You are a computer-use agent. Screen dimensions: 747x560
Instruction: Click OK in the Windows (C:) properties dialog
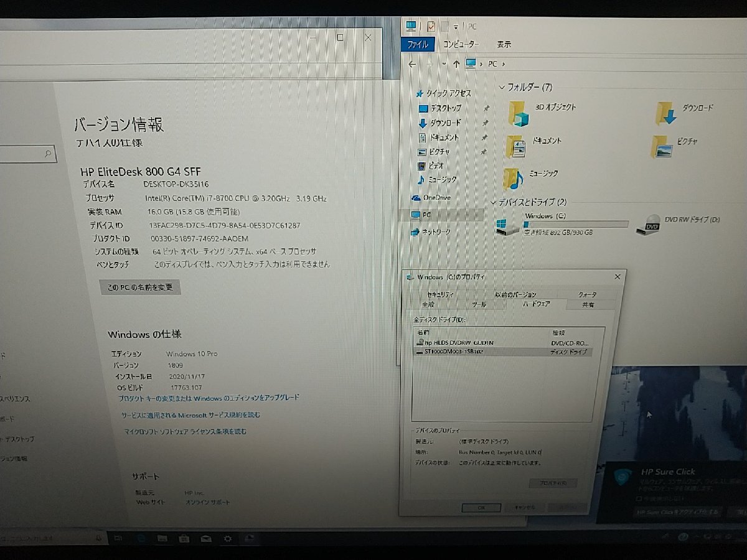coord(481,507)
